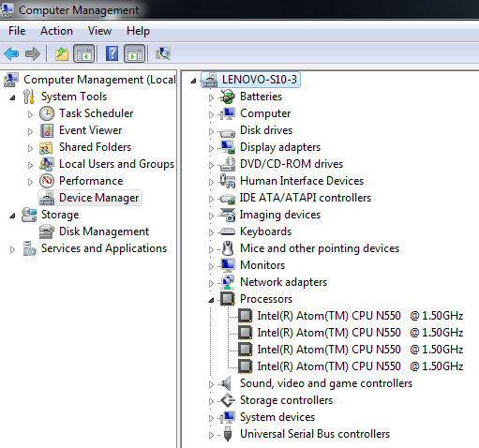479x448 pixels.
Task: Expand Services and Applications node
Action: [x=12, y=249]
